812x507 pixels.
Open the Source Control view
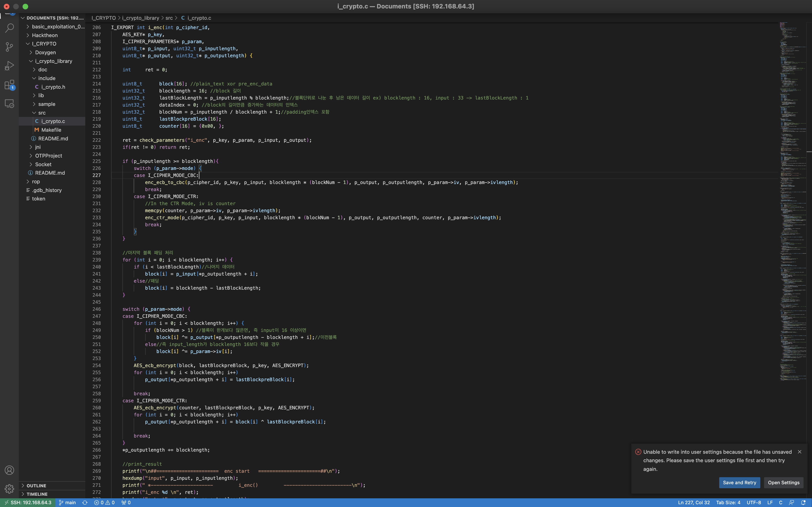[9, 47]
